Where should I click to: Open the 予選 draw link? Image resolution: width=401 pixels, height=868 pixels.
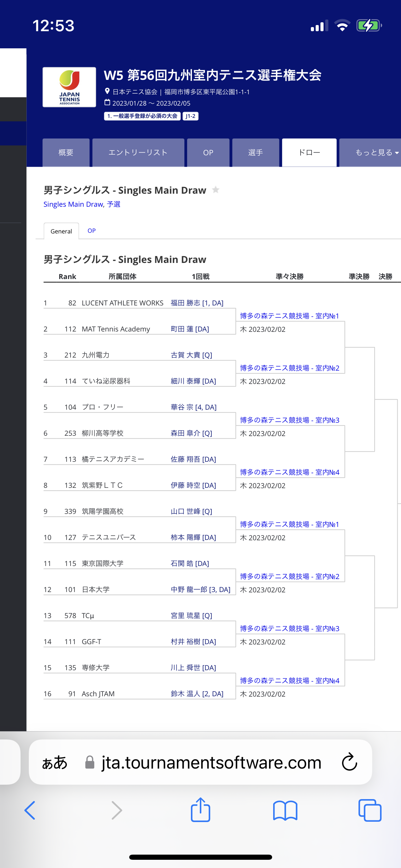pyautogui.click(x=113, y=204)
